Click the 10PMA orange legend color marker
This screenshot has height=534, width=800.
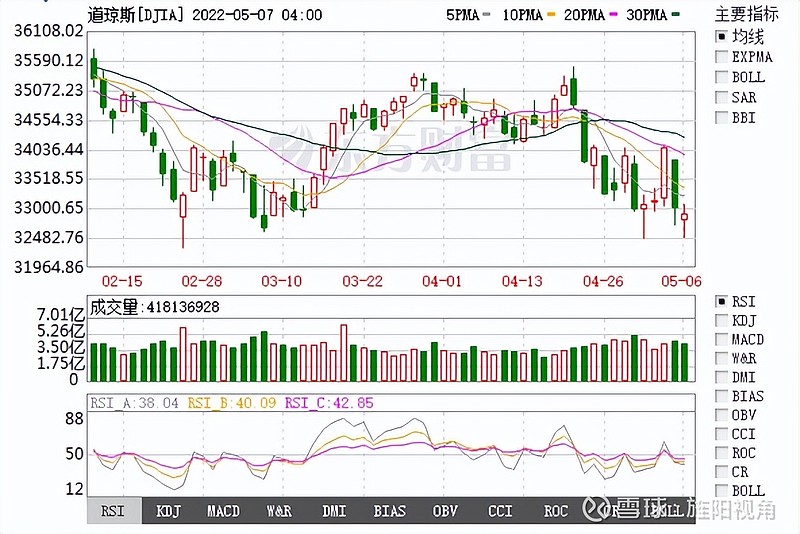coord(551,15)
